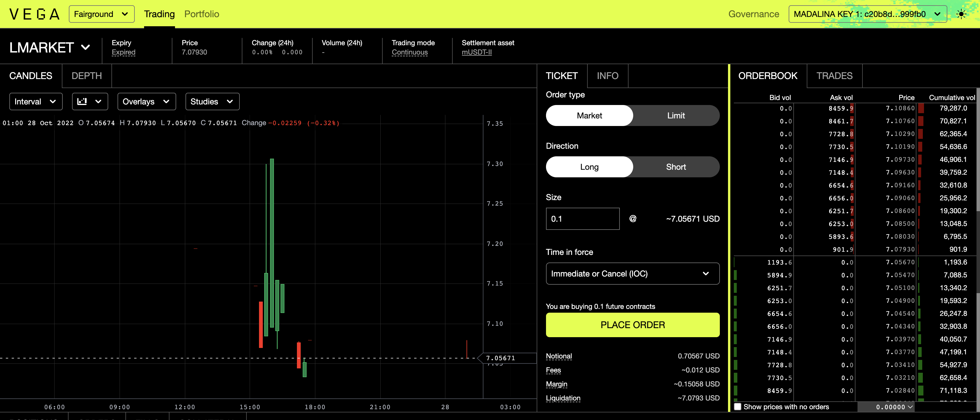The image size is (980, 420).
Task: Expand the MADALINA KEY 1 wallet dropdown
Action: (x=868, y=14)
